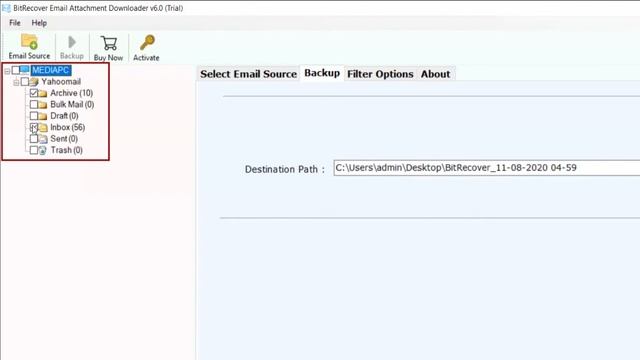Click the Bulk Mail folder icon

pos(43,105)
